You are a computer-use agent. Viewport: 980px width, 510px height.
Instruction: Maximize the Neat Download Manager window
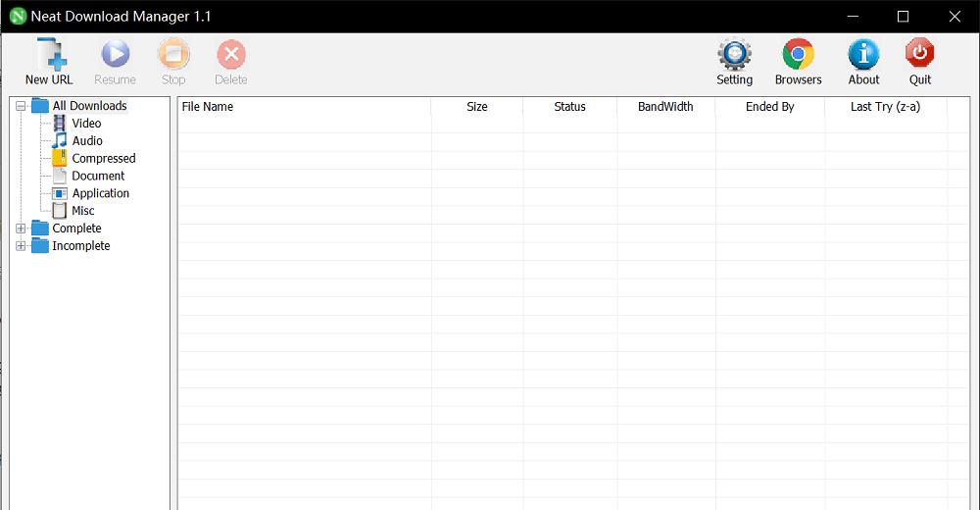[904, 17]
